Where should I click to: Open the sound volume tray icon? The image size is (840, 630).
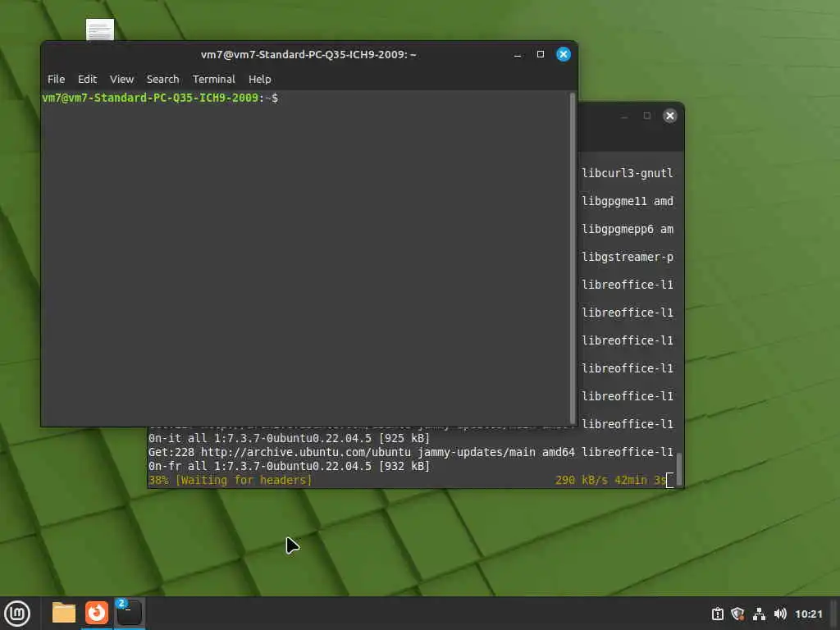780,614
